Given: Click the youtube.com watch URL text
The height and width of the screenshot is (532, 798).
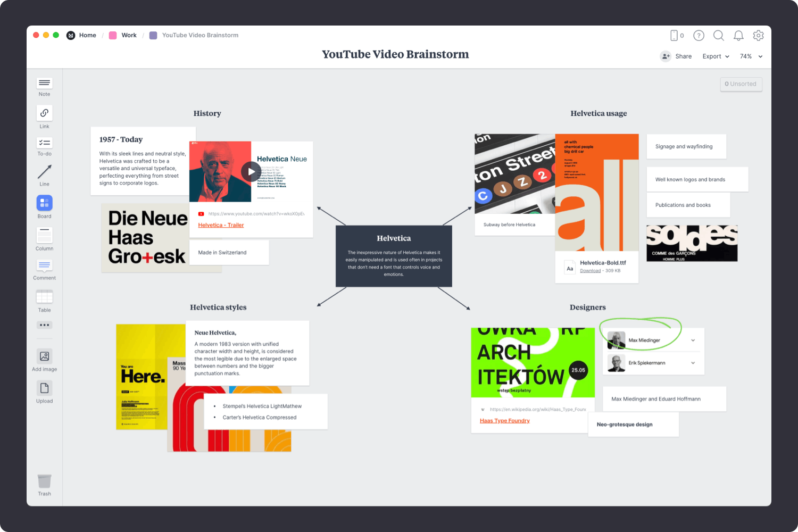Looking at the screenshot, I should (256, 214).
